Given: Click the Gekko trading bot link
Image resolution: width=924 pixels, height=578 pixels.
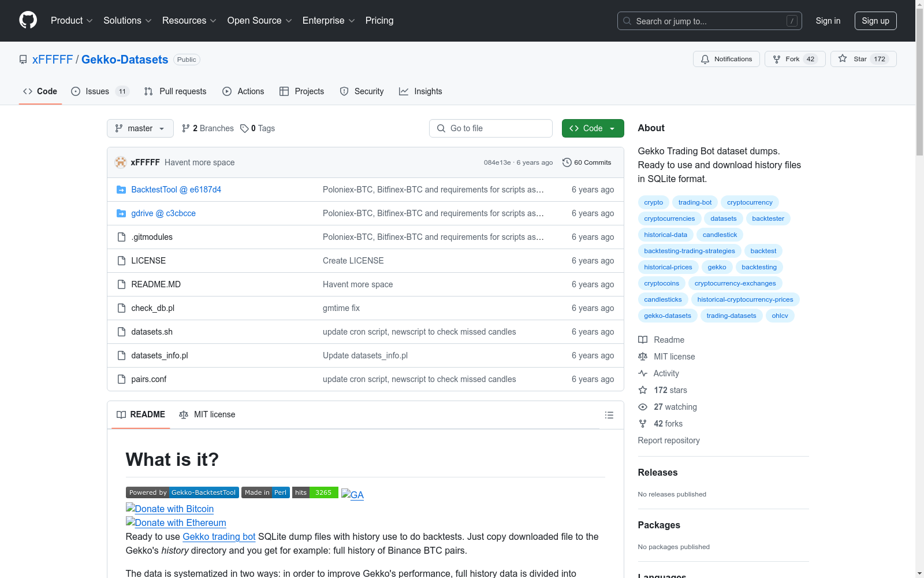Looking at the screenshot, I should 219,536.
